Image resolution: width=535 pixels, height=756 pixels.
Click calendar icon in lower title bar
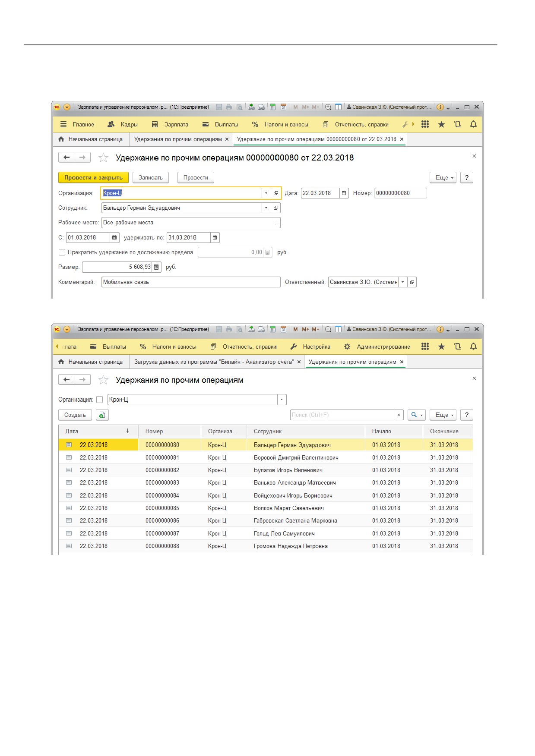click(x=283, y=329)
